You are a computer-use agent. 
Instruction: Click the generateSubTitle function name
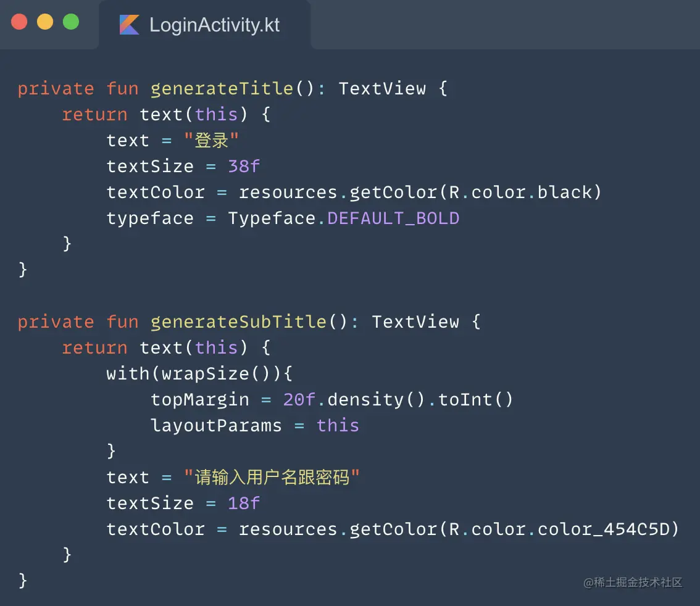pos(238,322)
